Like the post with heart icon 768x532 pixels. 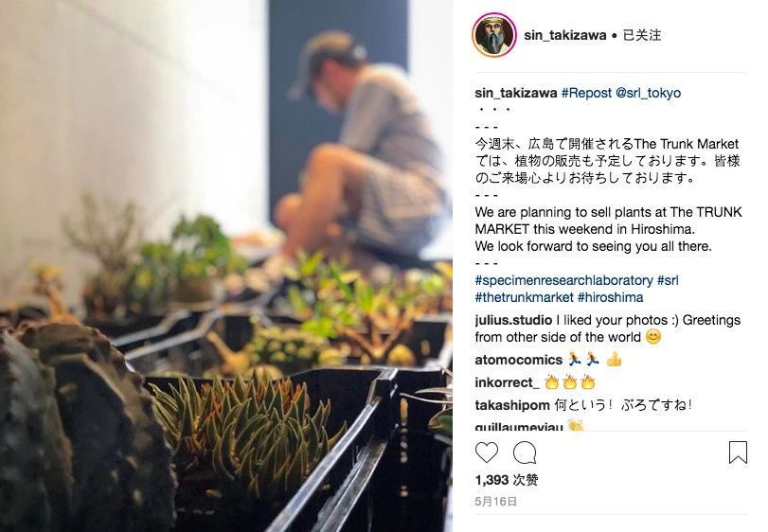(x=487, y=452)
